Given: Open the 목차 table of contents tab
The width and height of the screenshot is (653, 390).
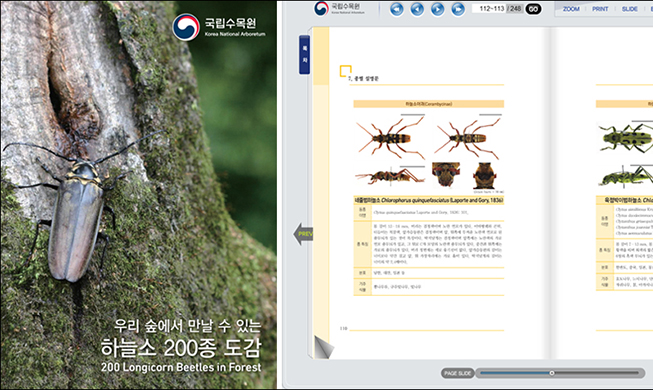Looking at the screenshot, I should [x=304, y=55].
